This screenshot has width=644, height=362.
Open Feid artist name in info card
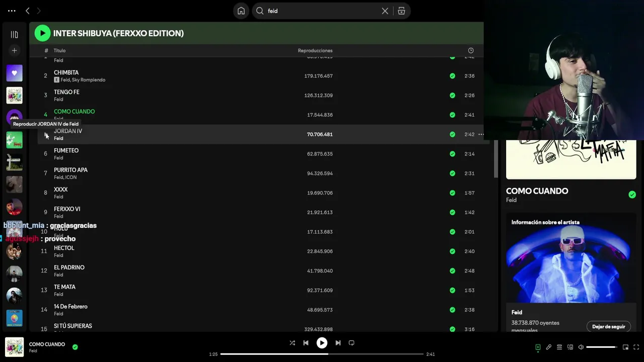click(517, 312)
